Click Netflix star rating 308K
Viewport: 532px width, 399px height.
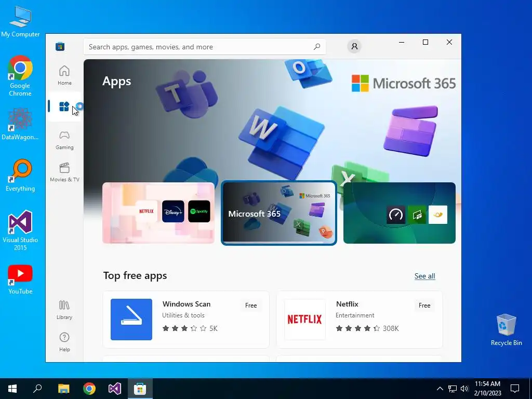pos(367,328)
